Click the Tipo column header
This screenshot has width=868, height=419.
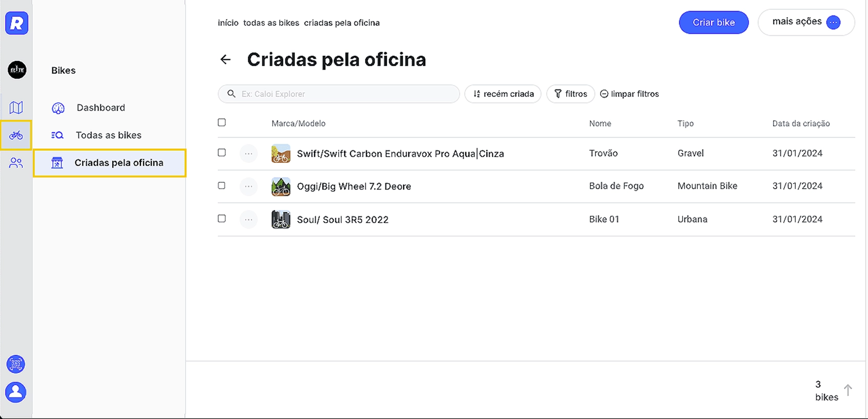tap(686, 123)
